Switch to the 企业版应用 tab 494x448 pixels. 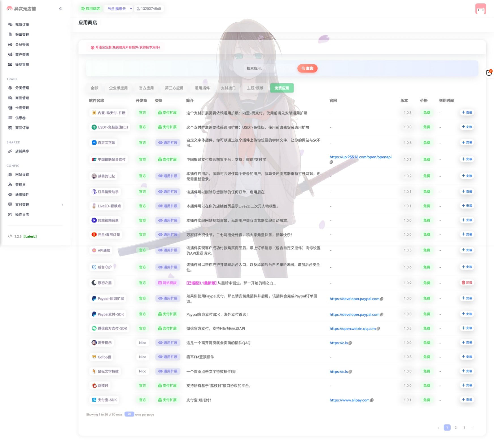tap(118, 88)
